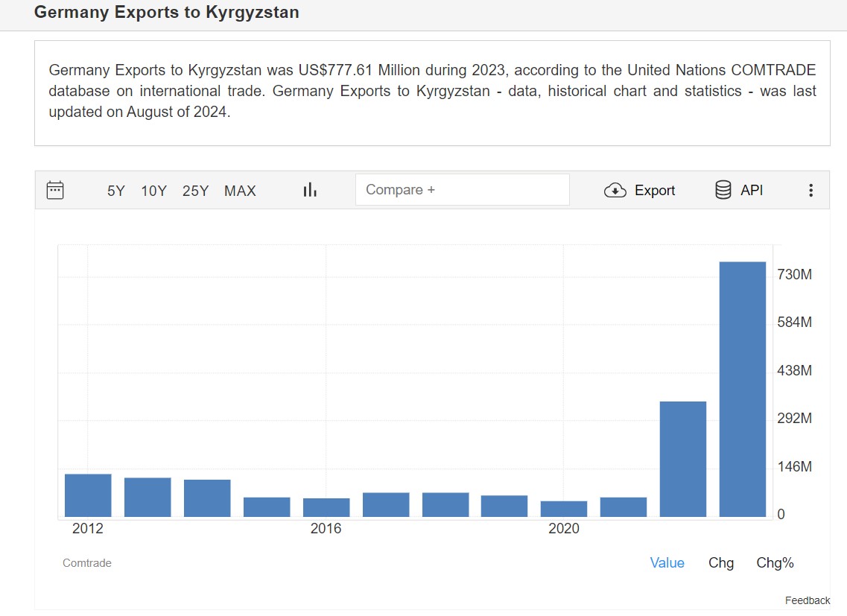Click the 2012 bar in chart
Image resolution: width=847 pixels, height=616 pixels.
coord(88,495)
